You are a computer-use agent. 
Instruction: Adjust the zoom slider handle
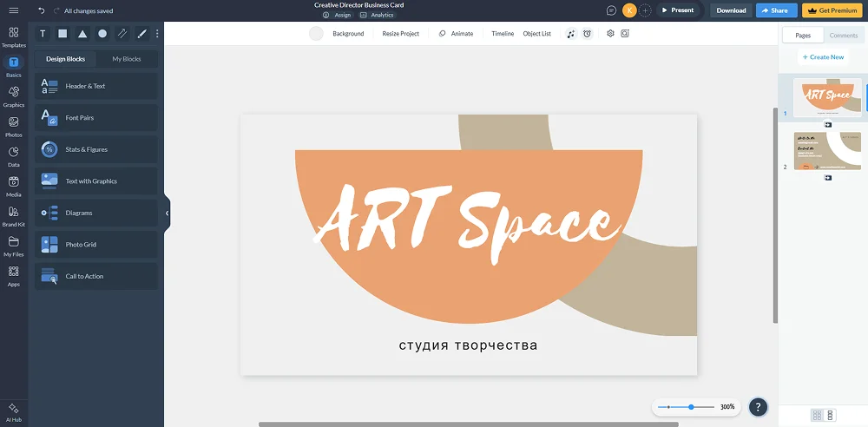pyautogui.click(x=692, y=407)
